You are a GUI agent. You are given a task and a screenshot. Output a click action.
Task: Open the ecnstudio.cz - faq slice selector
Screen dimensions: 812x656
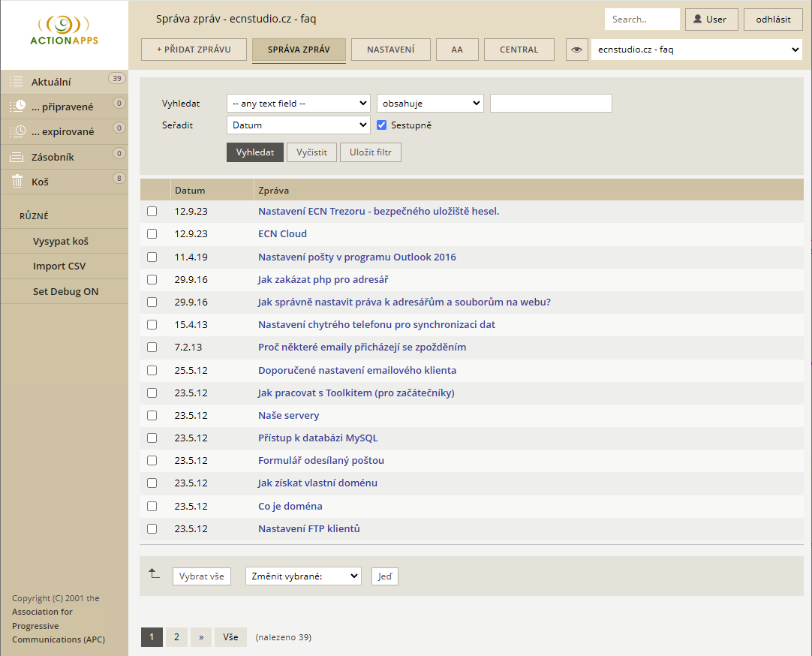click(x=696, y=50)
